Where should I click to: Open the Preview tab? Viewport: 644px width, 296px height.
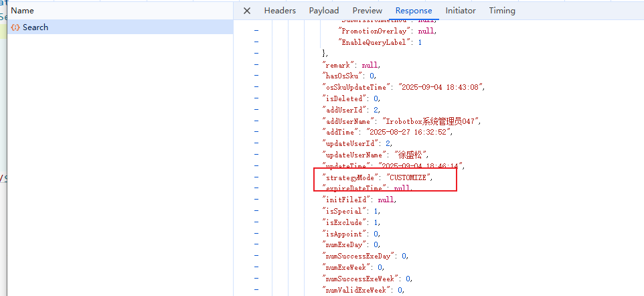tap(367, 11)
